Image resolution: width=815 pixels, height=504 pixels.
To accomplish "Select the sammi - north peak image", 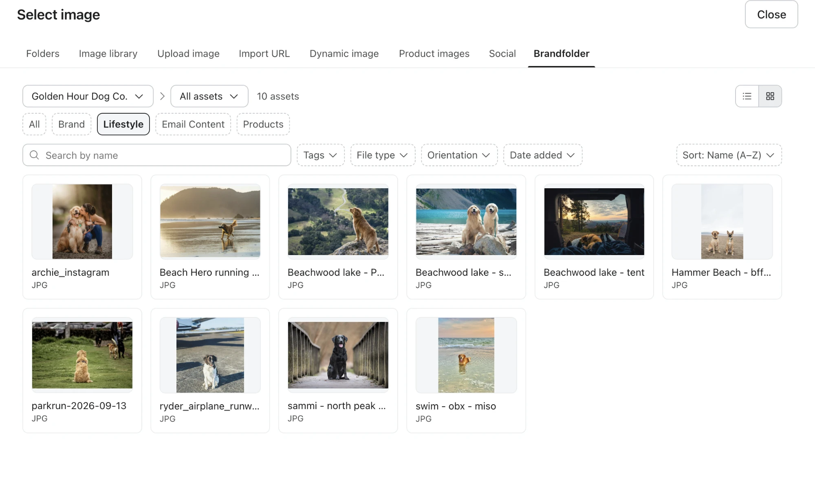I will tap(338, 355).
